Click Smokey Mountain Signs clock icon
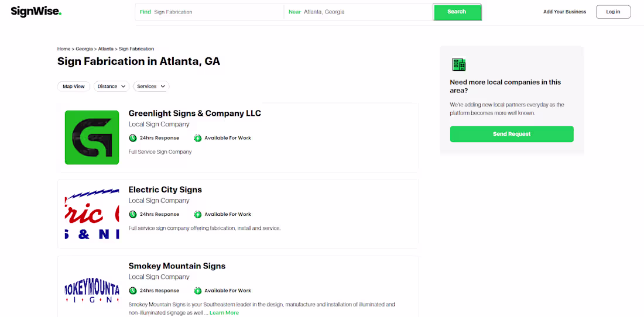Screen dimensions: 644x317 133,291
